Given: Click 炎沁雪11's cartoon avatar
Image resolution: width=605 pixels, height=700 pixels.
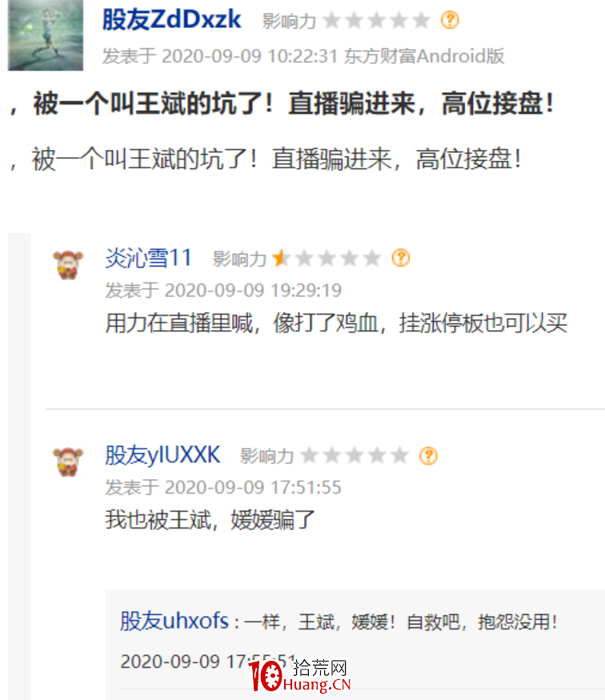Looking at the screenshot, I should point(68,265).
